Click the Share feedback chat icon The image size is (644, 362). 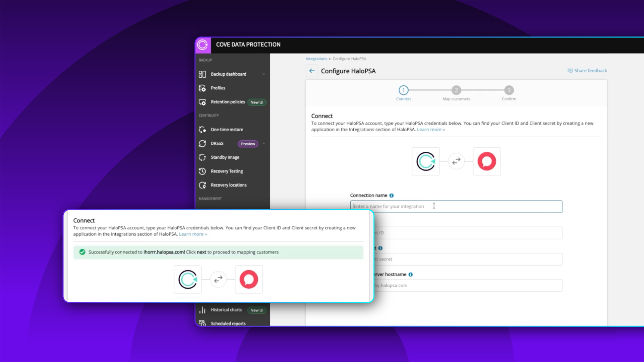click(x=570, y=71)
